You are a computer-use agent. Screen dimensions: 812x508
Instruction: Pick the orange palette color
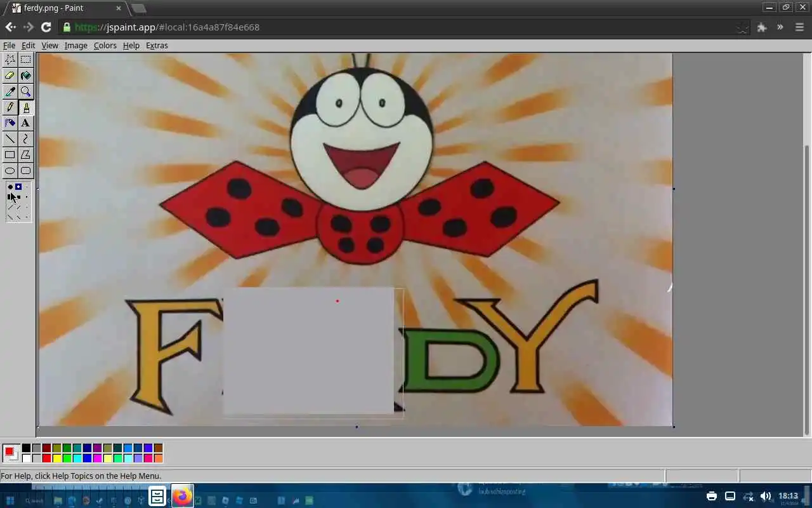158,458
